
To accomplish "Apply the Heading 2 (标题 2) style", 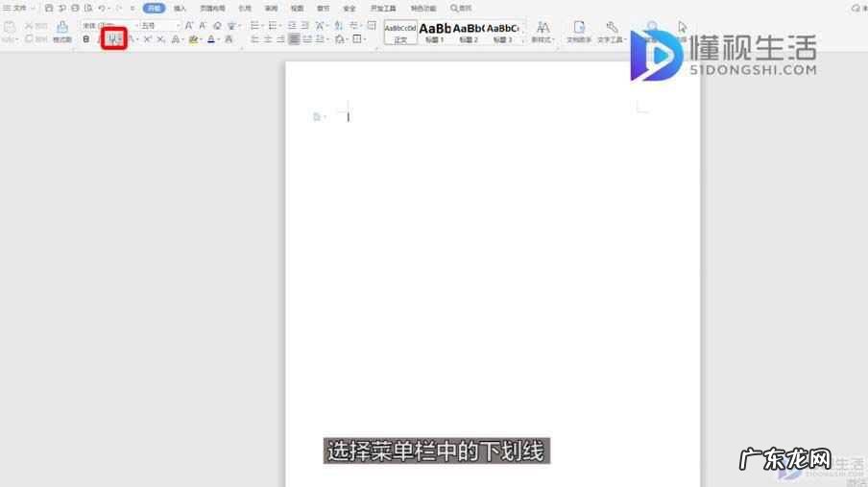I will pyautogui.click(x=469, y=33).
